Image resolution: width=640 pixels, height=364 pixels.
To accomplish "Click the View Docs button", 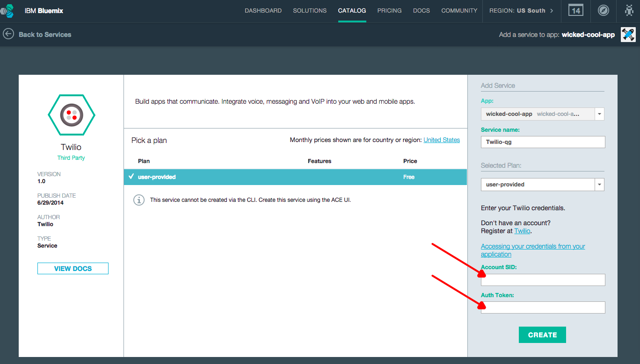I will click(73, 269).
